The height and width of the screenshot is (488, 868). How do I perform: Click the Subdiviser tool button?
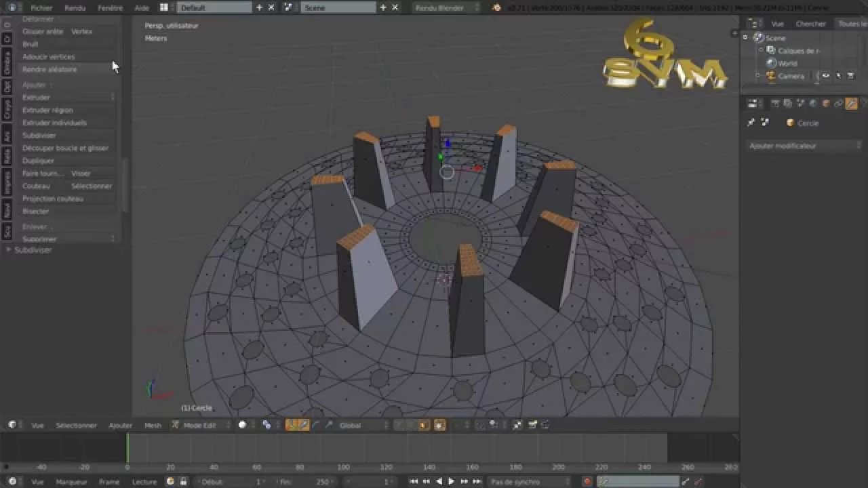click(x=68, y=136)
